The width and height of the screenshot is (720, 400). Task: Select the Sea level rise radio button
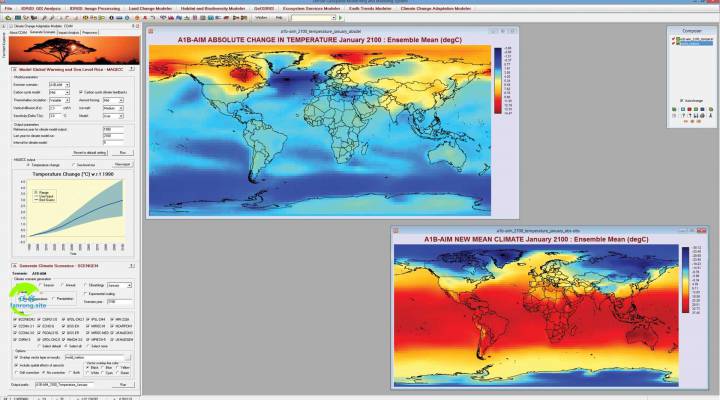pos(75,164)
